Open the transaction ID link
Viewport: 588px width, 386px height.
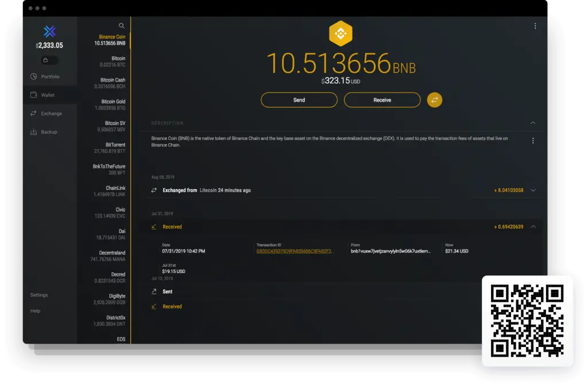click(294, 251)
